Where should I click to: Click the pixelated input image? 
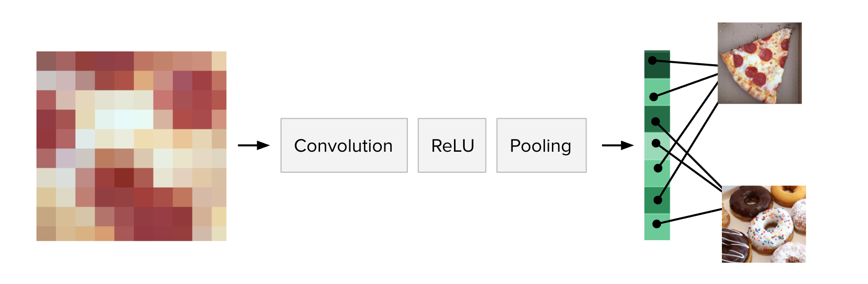pyautogui.click(x=132, y=146)
